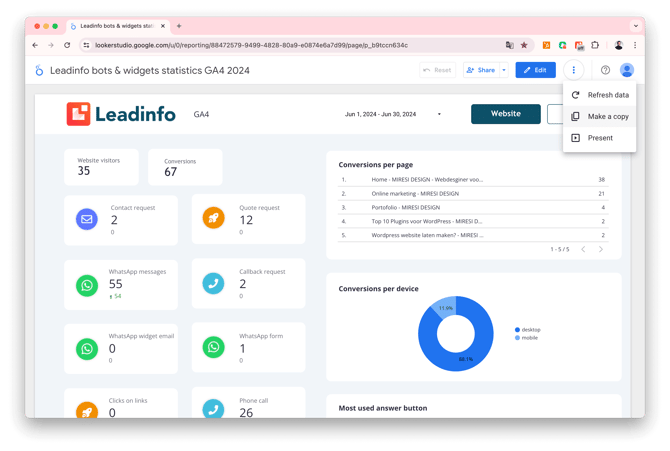The image size is (670, 451).
Task: Click the blue Edit button
Action: (535, 70)
